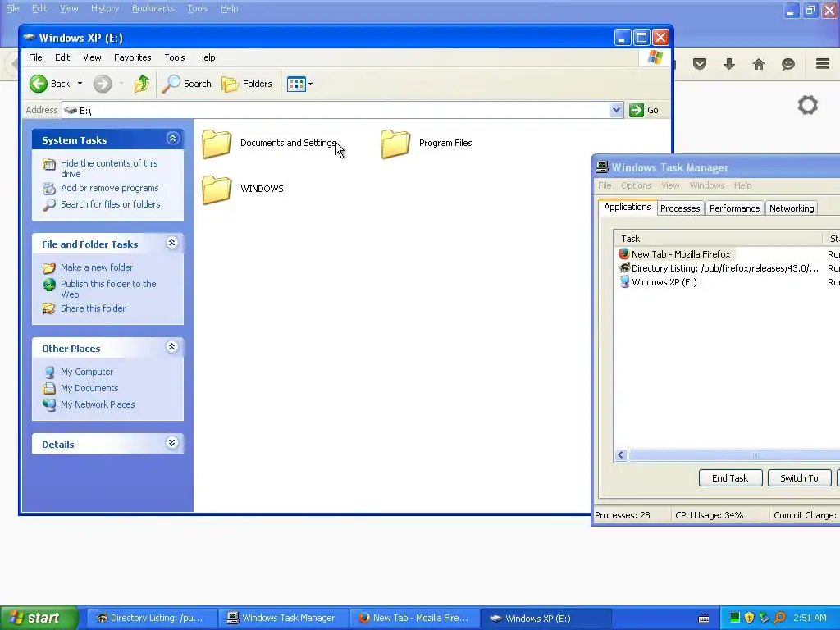Open the Views dropdown arrow
The image size is (840, 630).
coord(310,84)
